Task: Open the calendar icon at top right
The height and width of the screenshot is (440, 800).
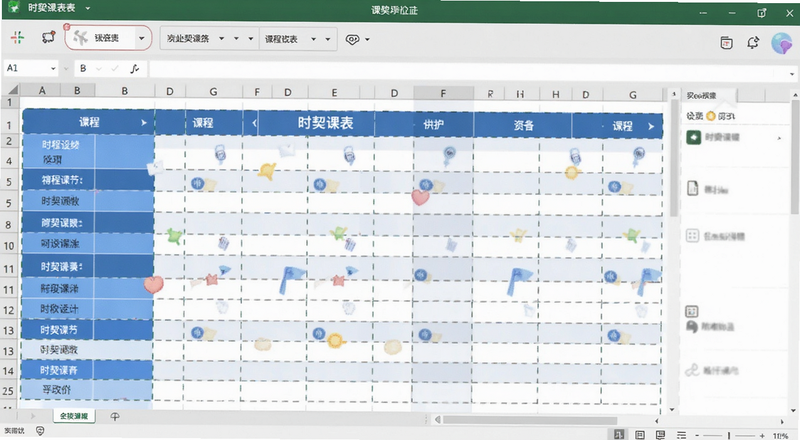Action: click(727, 43)
